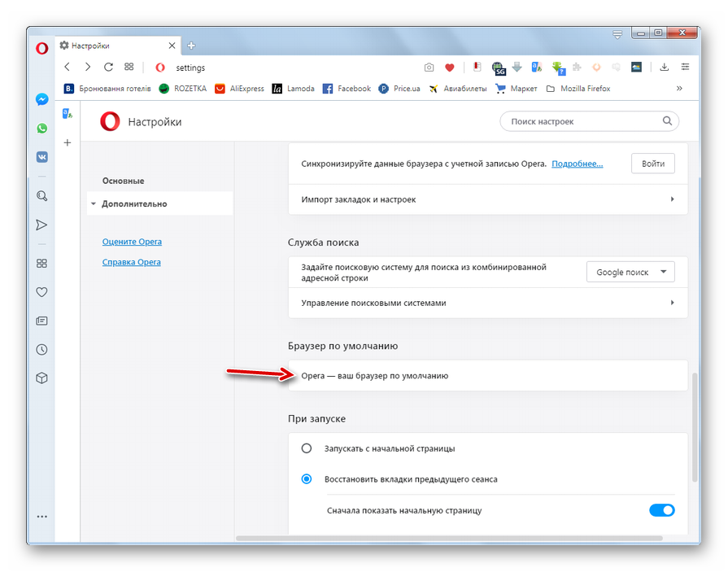
Task: Open personal news in sidebar
Action: pyautogui.click(x=41, y=321)
